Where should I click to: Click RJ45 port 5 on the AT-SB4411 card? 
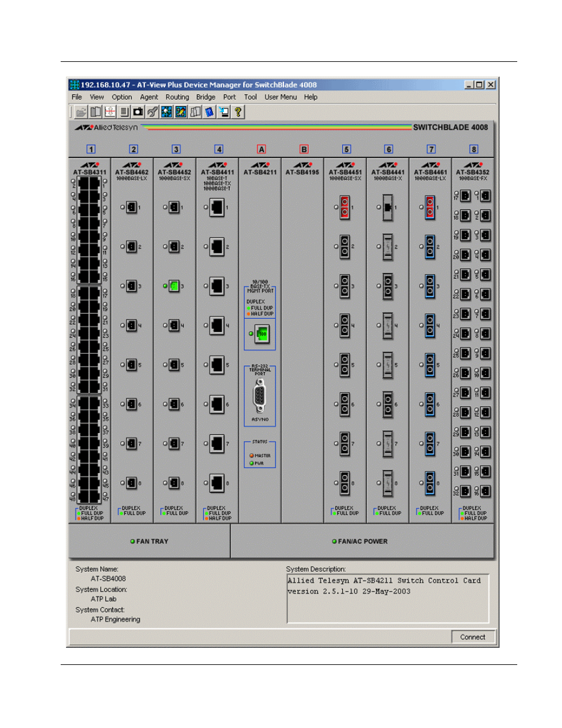click(x=217, y=365)
